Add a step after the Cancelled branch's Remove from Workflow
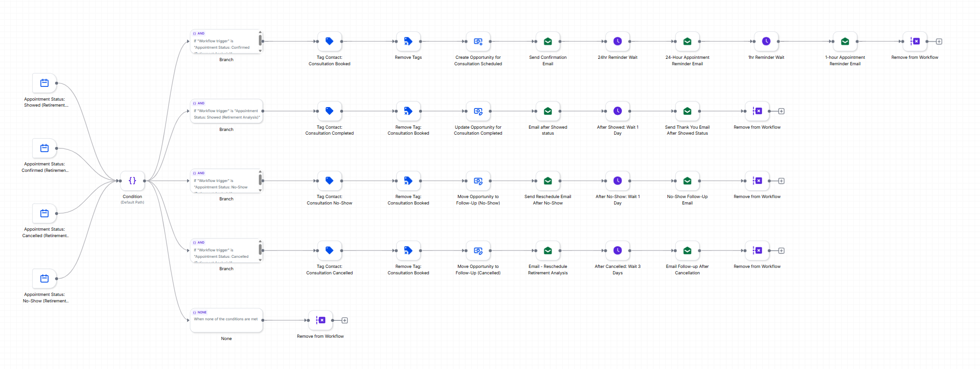The height and width of the screenshot is (369, 980). click(x=781, y=250)
